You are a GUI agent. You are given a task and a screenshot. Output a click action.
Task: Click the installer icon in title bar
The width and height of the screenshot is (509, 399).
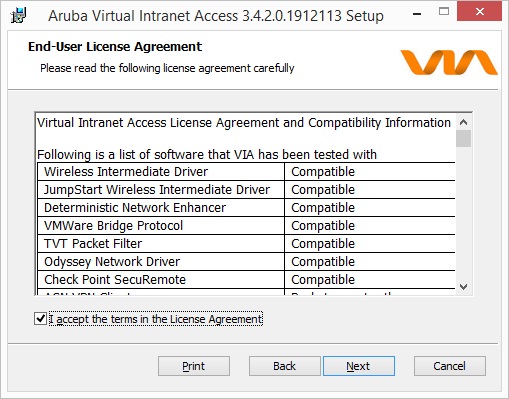click(18, 15)
